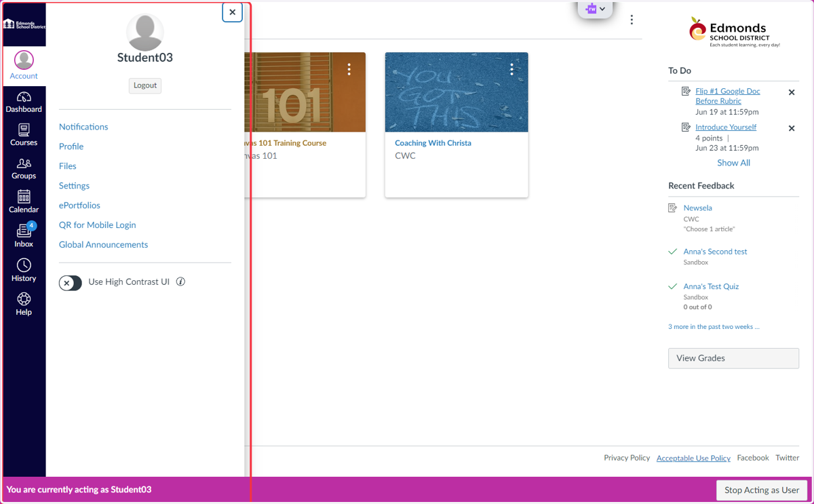Click the Flip #1 assignment icon

coord(686,91)
